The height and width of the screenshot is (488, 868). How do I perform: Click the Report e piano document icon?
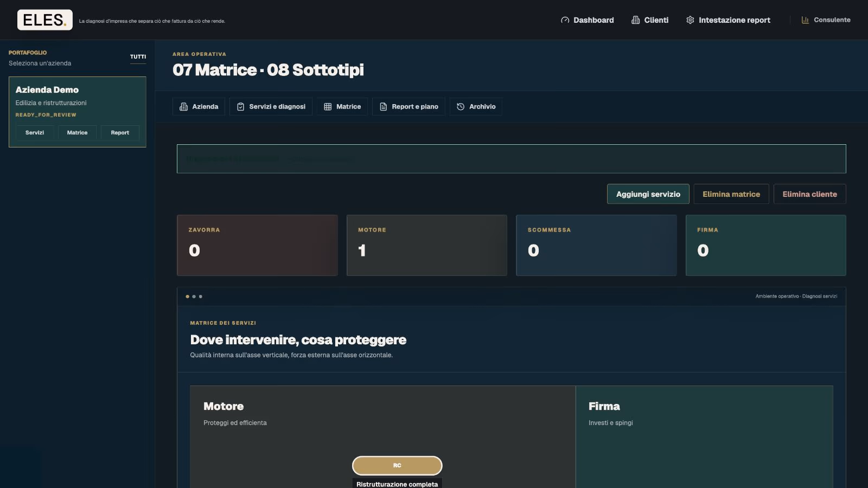click(x=384, y=107)
